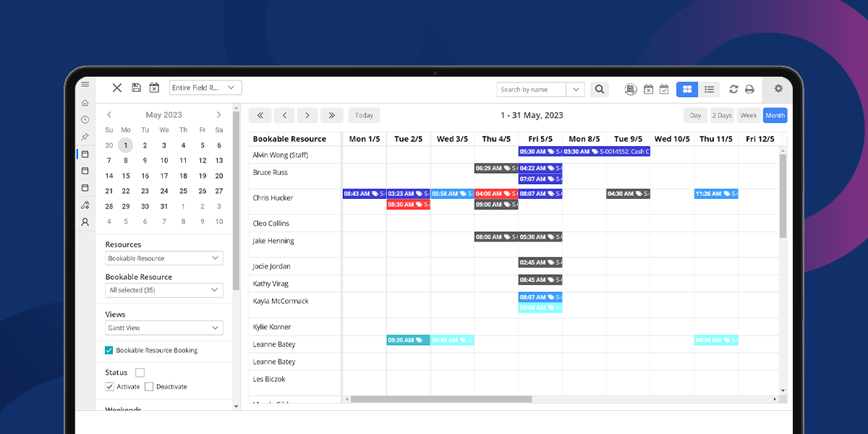Switch to the list view toggle

(x=709, y=90)
